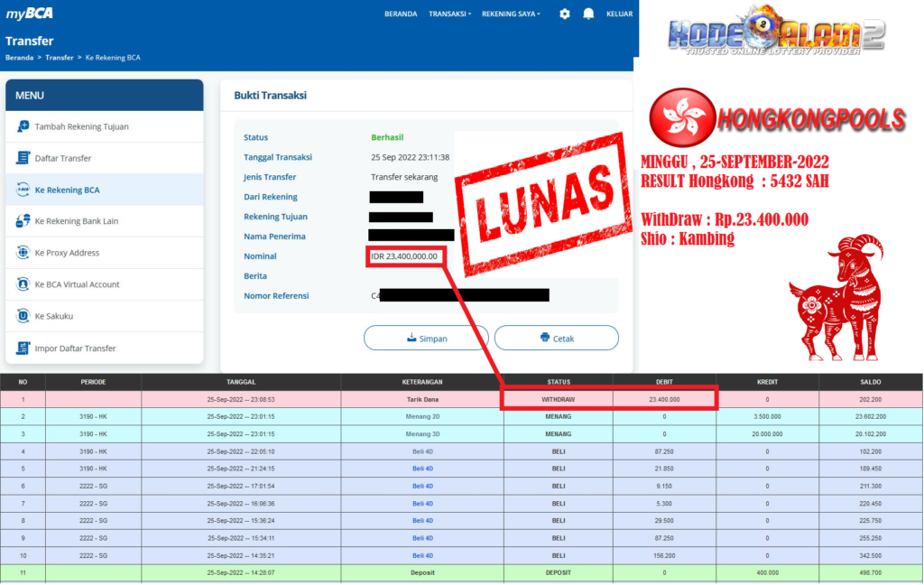924x585 pixels.
Task: Click the Hong Kong flag emblem
Action: tap(682, 117)
